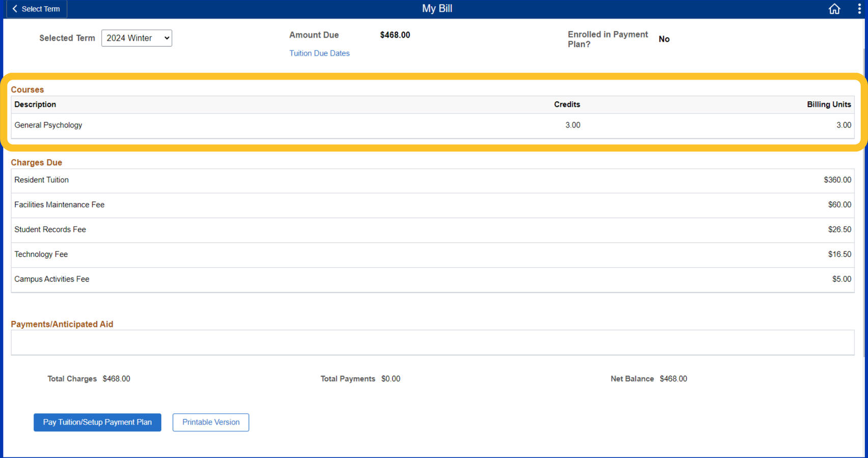The width and height of the screenshot is (868, 458).
Task: Select the General Psychology course row
Action: click(x=48, y=125)
